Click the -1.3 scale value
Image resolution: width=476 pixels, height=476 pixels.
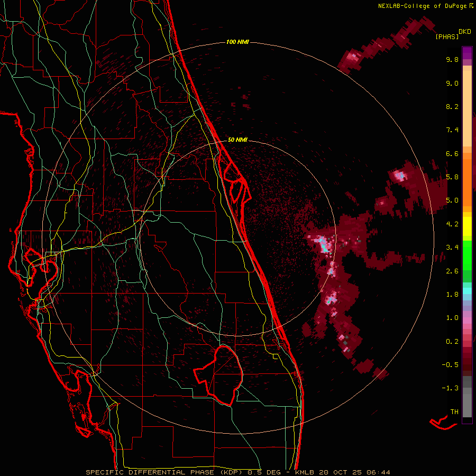(450, 388)
